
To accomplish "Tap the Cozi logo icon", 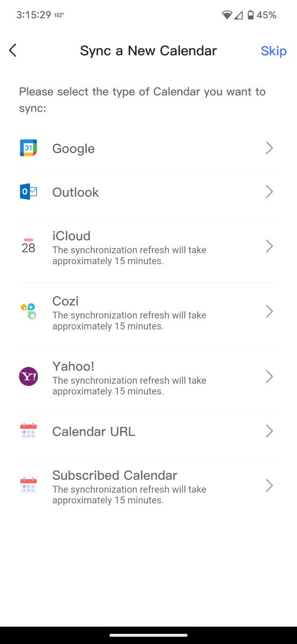I will point(28,311).
